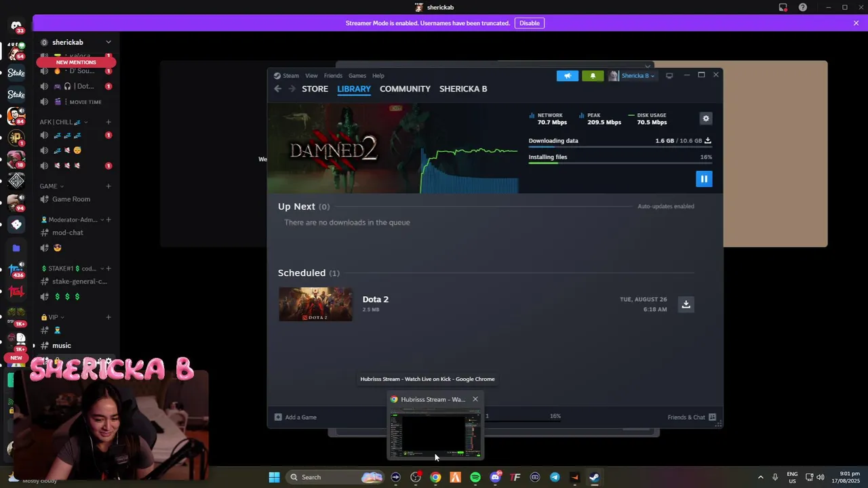The image size is (868, 488).
Task: Go forward with Steam's forward arrow
Action: (292, 89)
